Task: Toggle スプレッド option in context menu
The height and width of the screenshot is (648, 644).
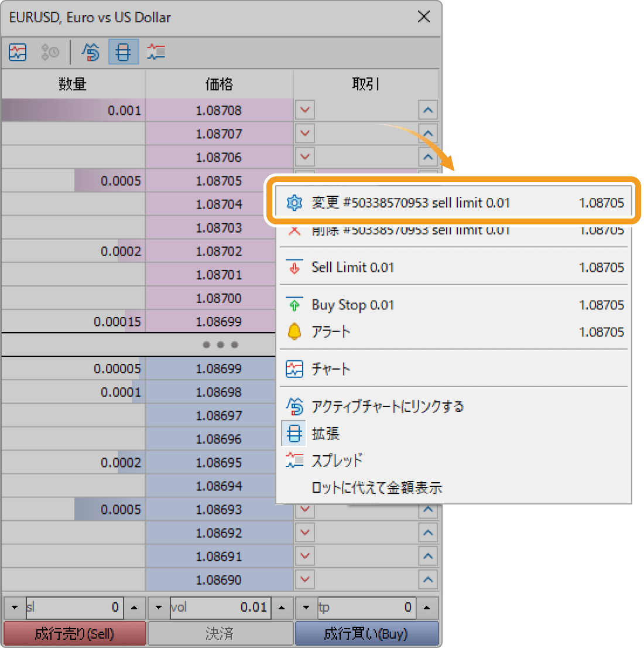Action: click(454, 461)
